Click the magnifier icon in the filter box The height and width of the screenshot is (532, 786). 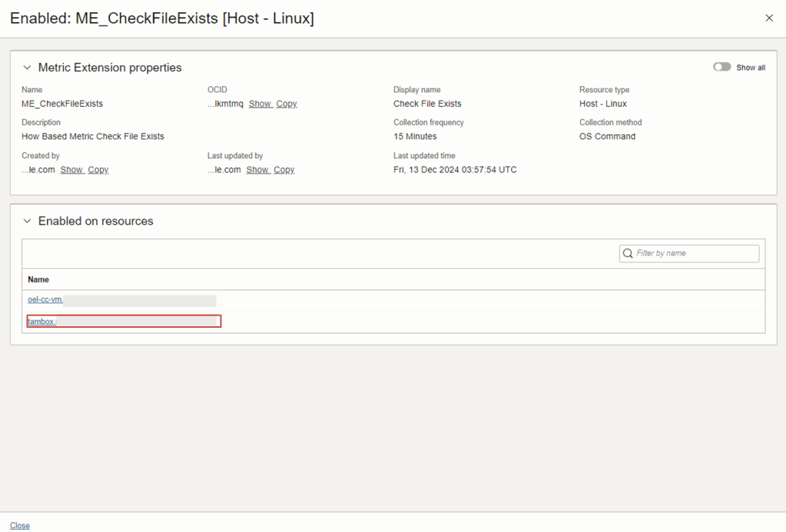tap(628, 253)
